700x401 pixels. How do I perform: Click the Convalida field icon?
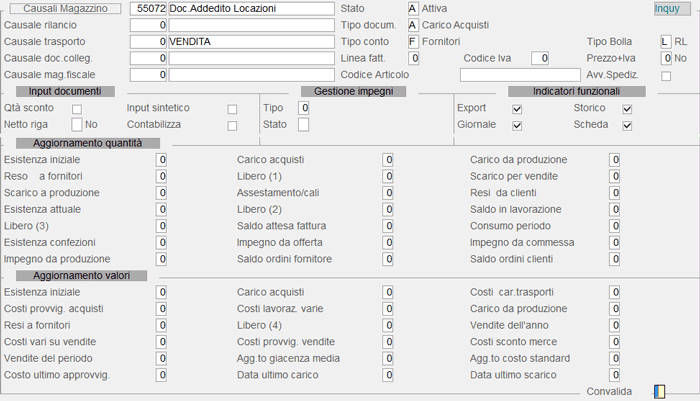click(659, 392)
